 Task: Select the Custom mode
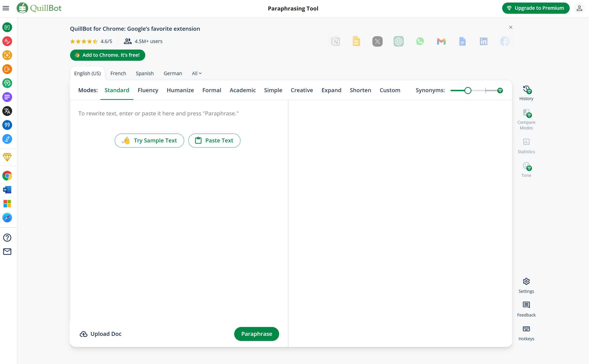pyautogui.click(x=390, y=90)
